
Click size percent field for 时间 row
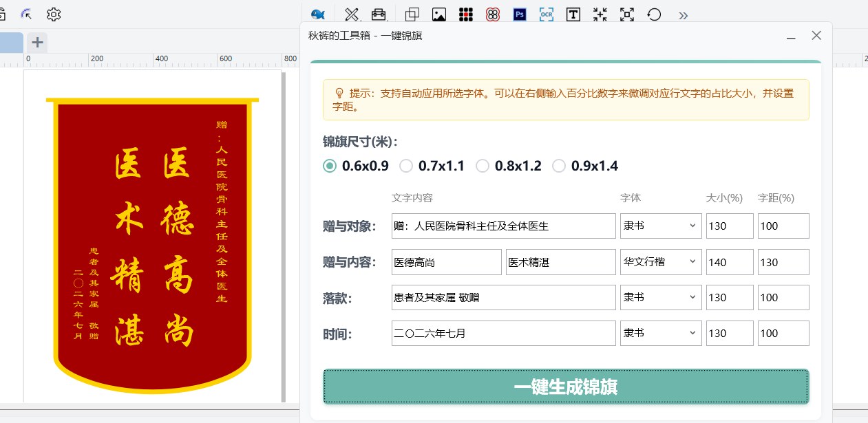[730, 333]
